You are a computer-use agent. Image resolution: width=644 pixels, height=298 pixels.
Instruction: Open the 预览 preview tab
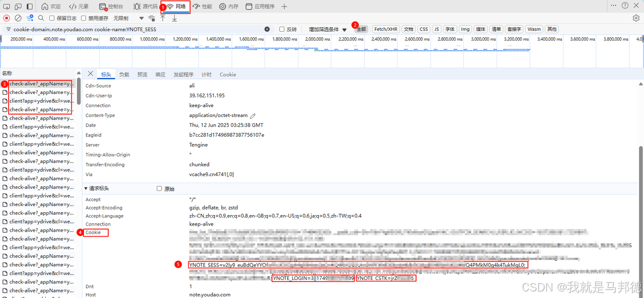tap(142, 74)
